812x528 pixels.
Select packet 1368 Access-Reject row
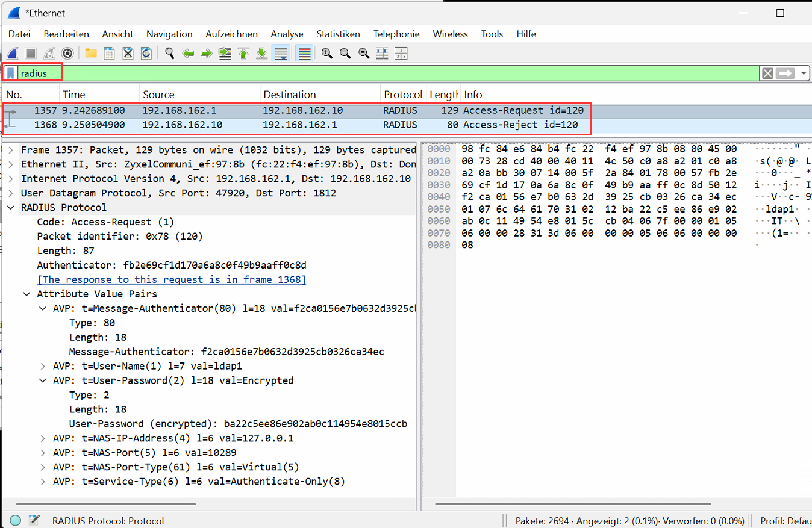click(x=406, y=125)
